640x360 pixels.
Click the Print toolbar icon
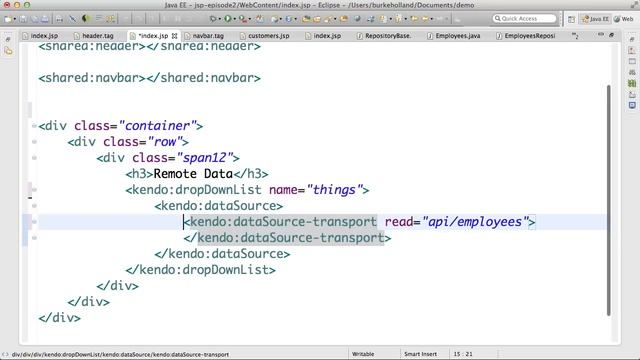pos(45,19)
